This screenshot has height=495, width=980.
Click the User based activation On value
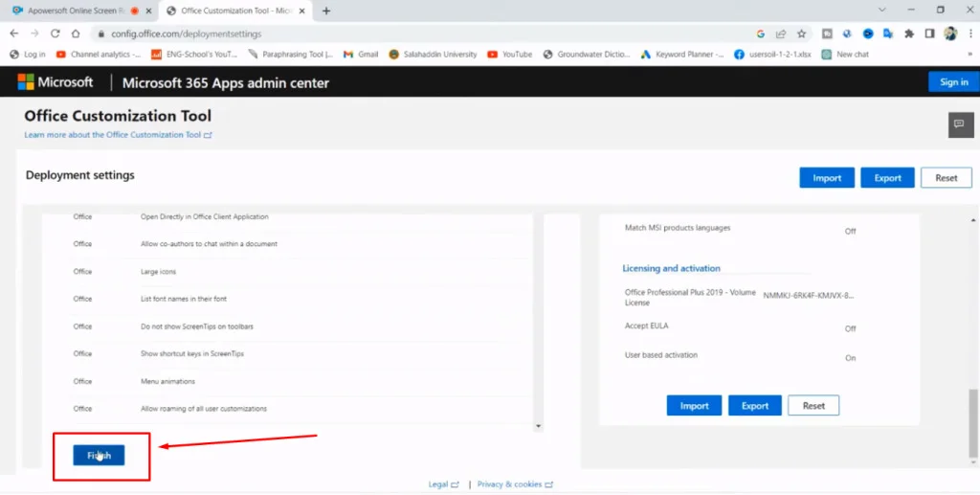coord(850,358)
